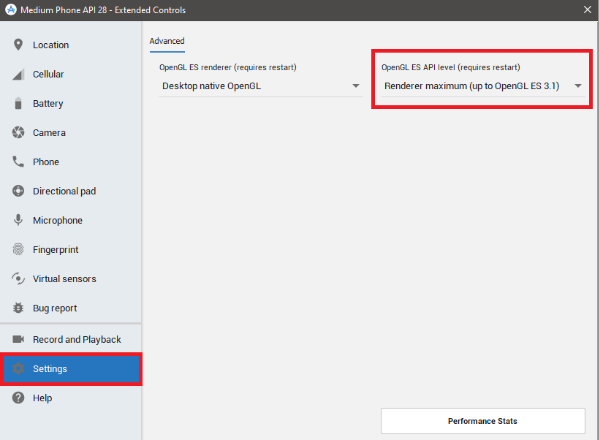Select the Cellular signal icon
The height and width of the screenshot is (440, 599).
pos(18,74)
